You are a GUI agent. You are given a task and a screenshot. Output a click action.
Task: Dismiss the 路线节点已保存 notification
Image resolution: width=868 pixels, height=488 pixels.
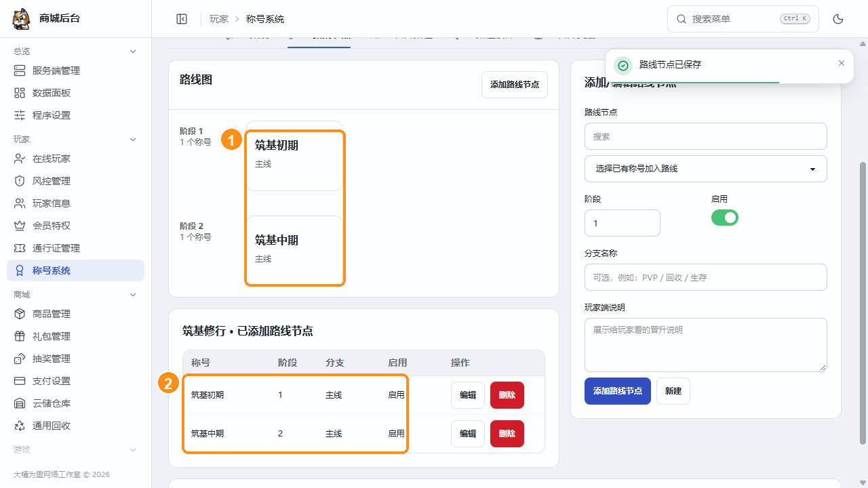click(842, 63)
